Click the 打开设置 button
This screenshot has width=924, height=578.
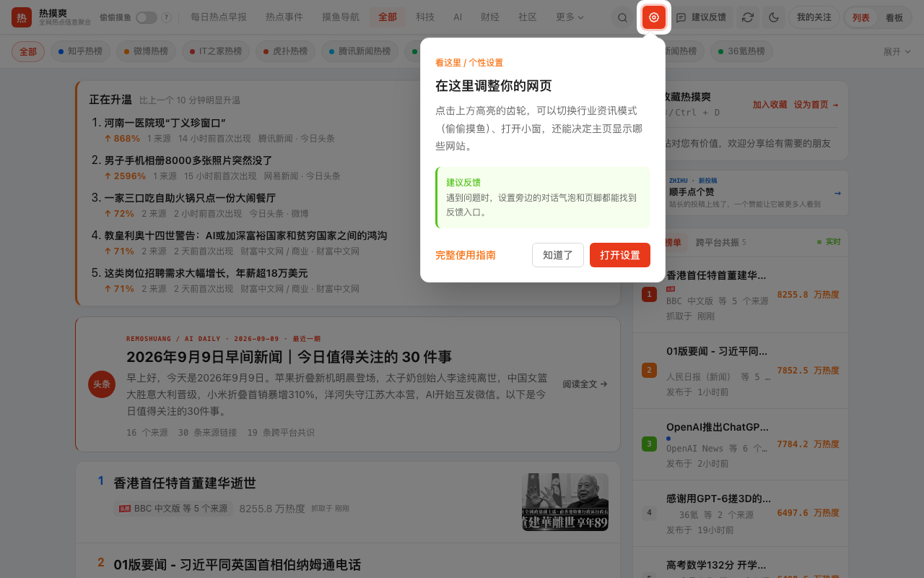click(x=620, y=255)
